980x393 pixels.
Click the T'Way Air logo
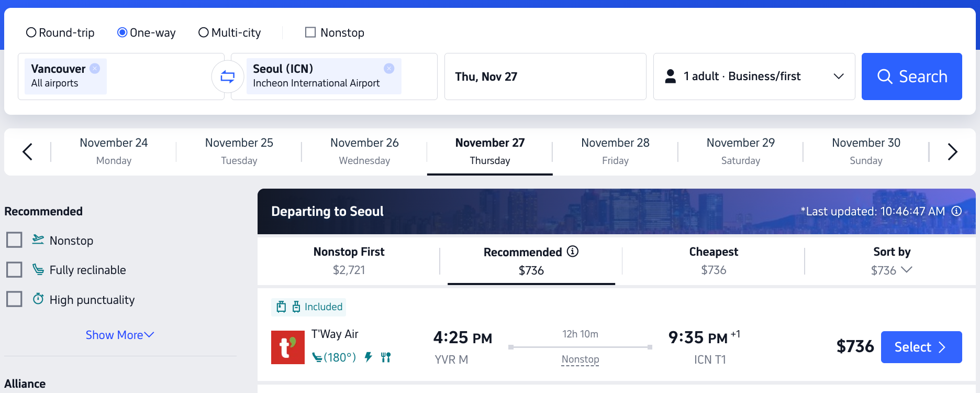287,347
